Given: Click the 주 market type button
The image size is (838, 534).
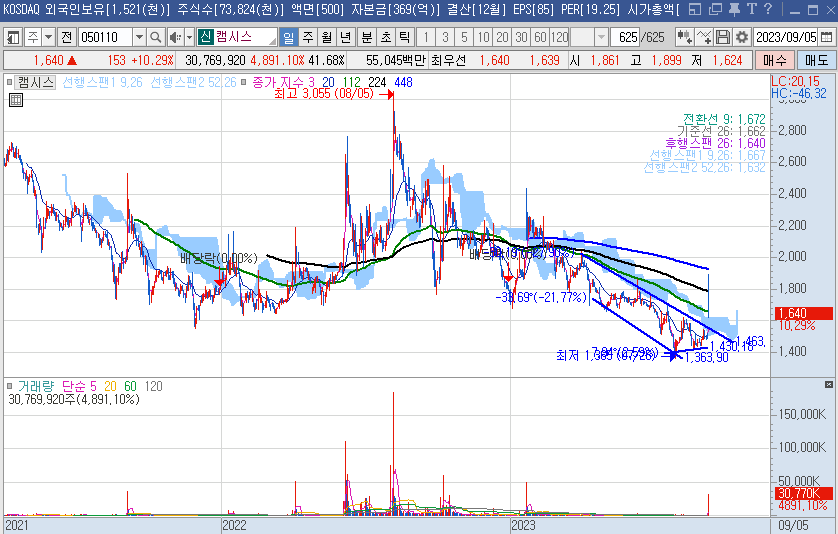Looking at the screenshot, I should click(x=33, y=37).
